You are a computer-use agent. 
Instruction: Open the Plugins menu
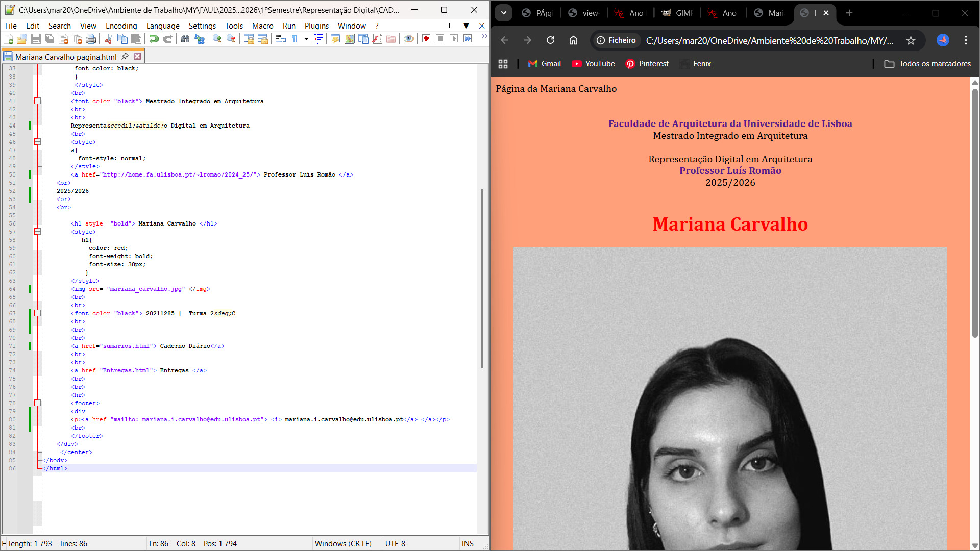pos(316,26)
